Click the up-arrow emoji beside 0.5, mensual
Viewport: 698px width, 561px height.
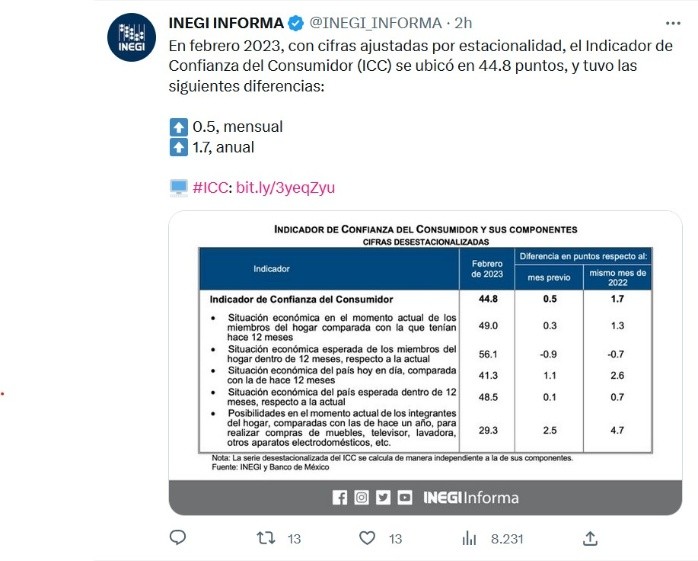click(x=178, y=127)
